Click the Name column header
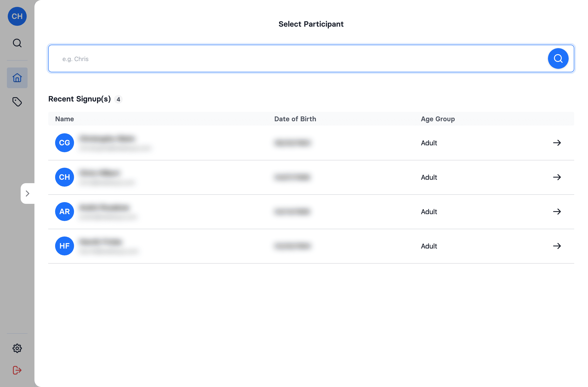 [x=65, y=119]
